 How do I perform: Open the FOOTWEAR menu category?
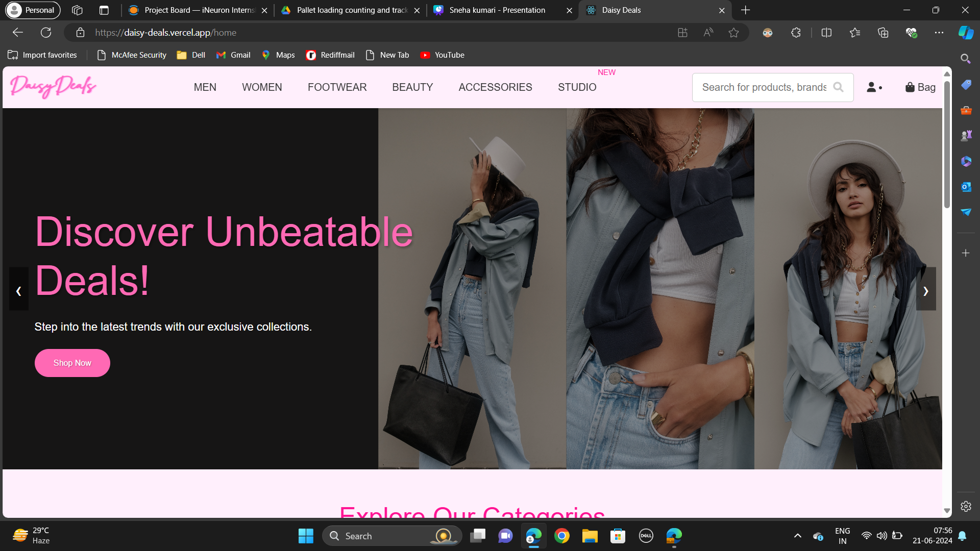tap(337, 87)
